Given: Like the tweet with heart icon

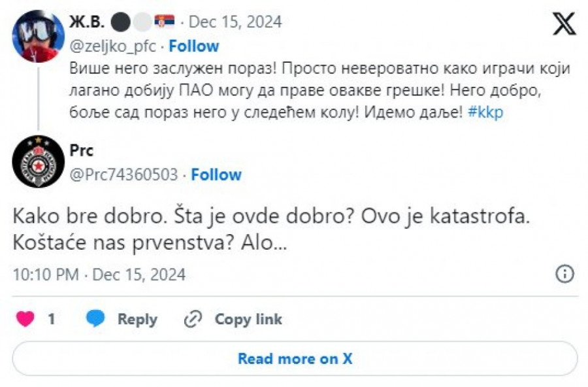Looking at the screenshot, I should 25,319.
